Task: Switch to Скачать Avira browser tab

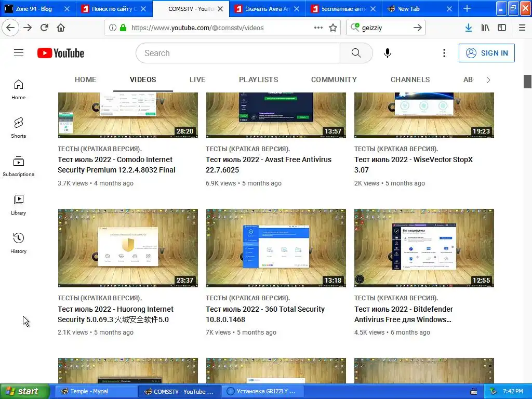Action: coord(267,9)
